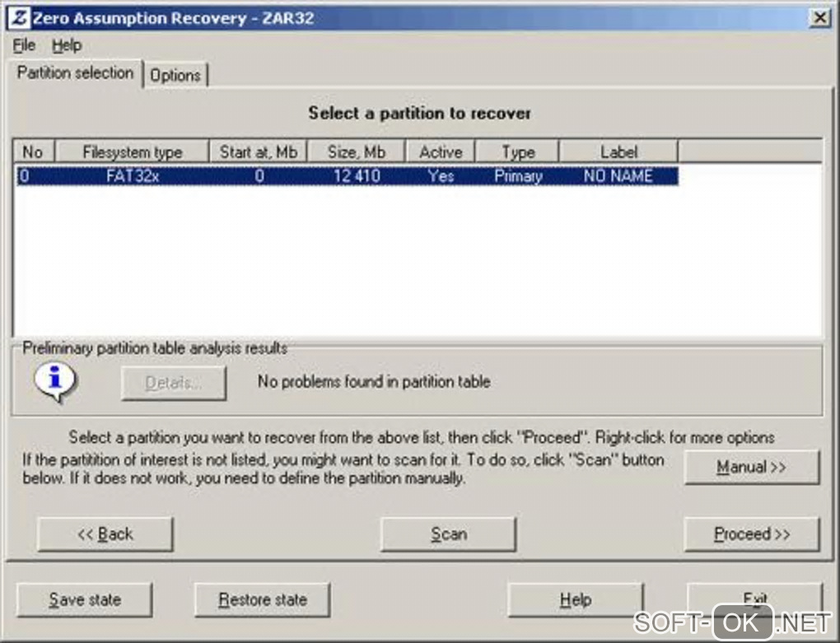Click the Yes active cell
This screenshot has width=840, height=643.
click(x=441, y=176)
